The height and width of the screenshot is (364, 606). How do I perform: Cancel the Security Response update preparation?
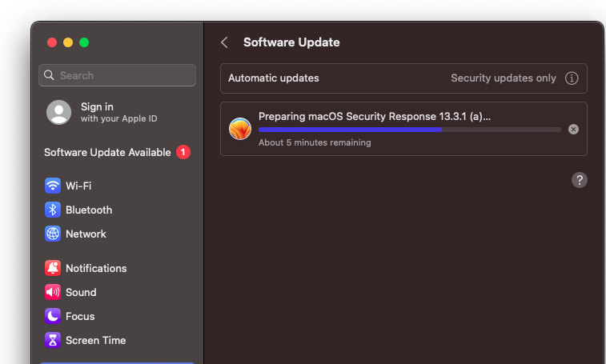point(573,129)
